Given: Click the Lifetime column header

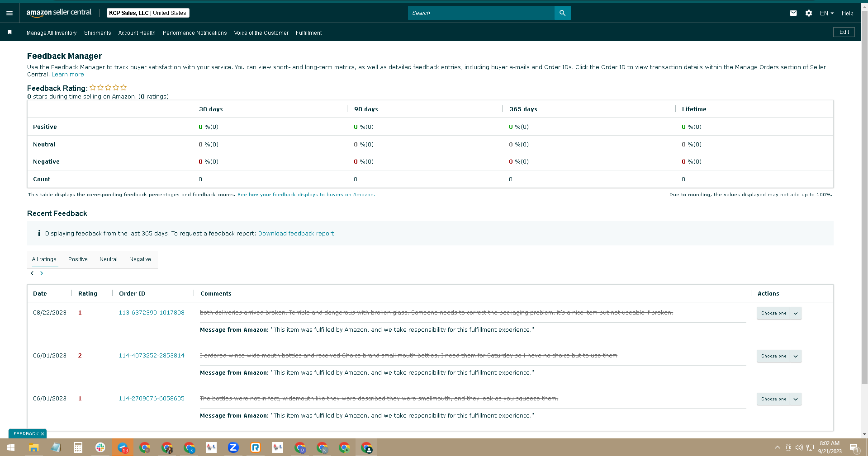Looking at the screenshot, I should (694, 109).
